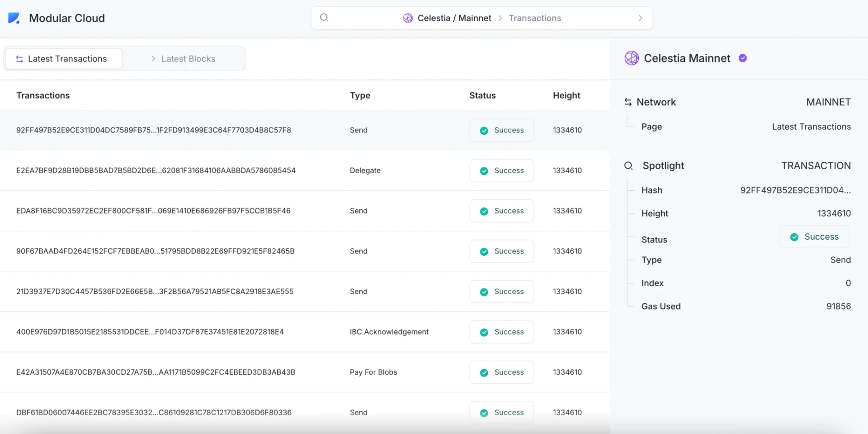Open transaction hash E42A31507A4E870CB7BA30CD27A75B

click(156, 372)
